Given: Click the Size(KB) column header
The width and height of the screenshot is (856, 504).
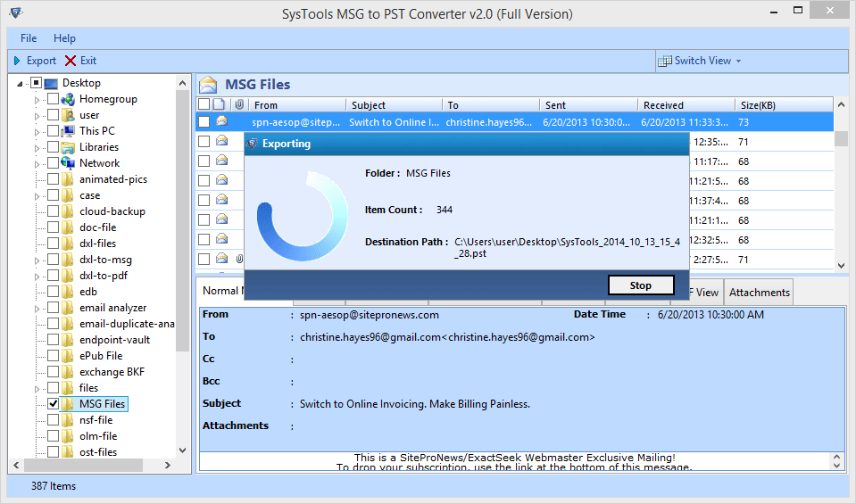Looking at the screenshot, I should click(x=784, y=104).
